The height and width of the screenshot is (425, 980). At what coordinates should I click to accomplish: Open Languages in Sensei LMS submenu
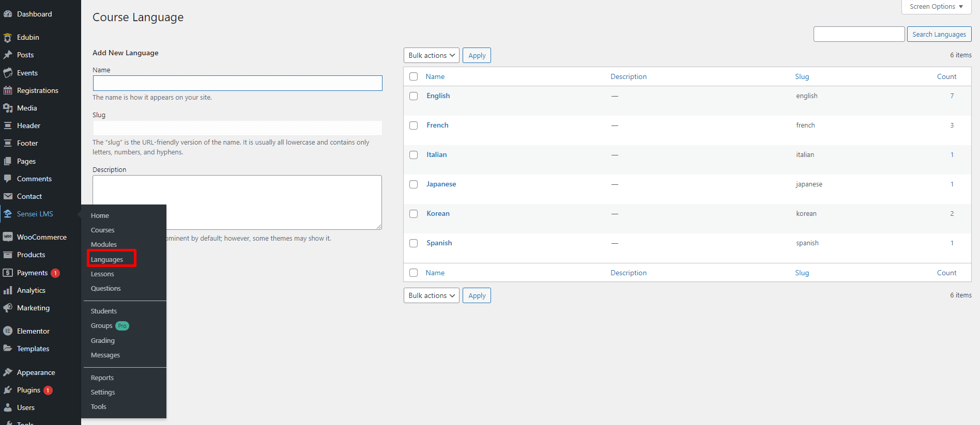point(107,259)
